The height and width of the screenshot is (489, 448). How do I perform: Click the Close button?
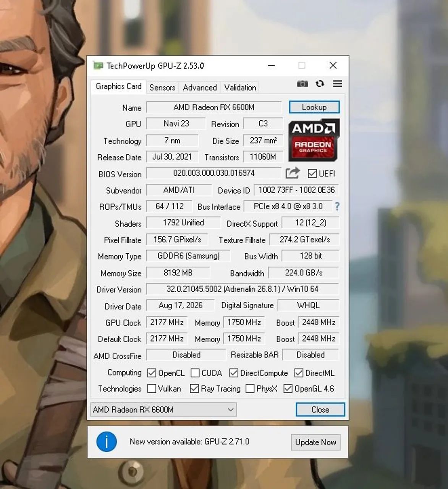click(x=320, y=410)
